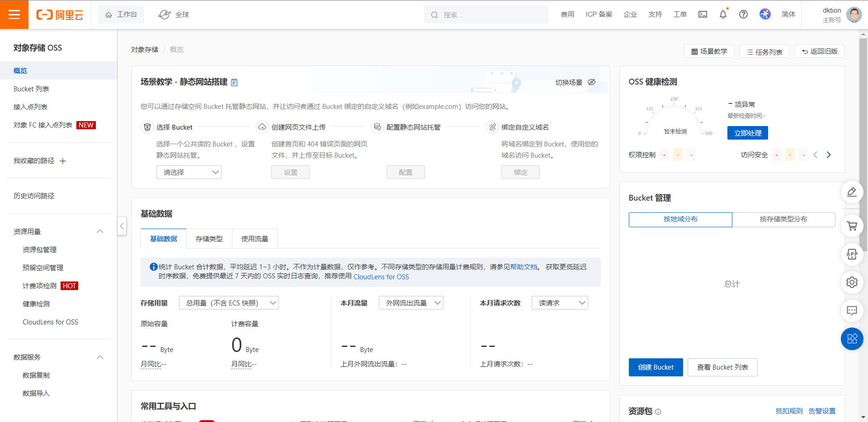The height and width of the screenshot is (422, 868).
Task: Go to previous health check item arrow
Action: [x=816, y=155]
